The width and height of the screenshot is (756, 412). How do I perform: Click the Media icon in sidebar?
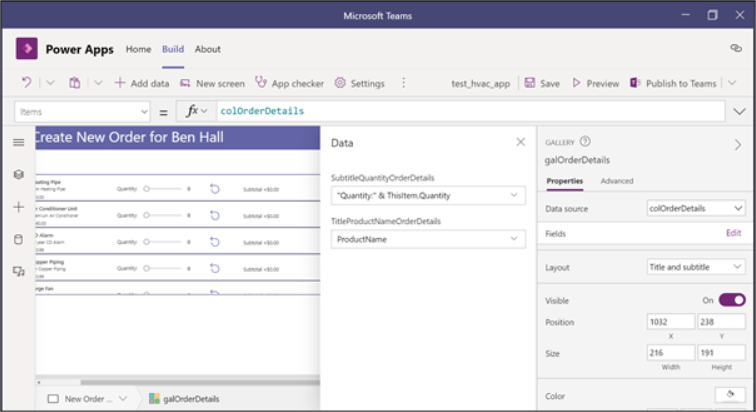tap(19, 272)
